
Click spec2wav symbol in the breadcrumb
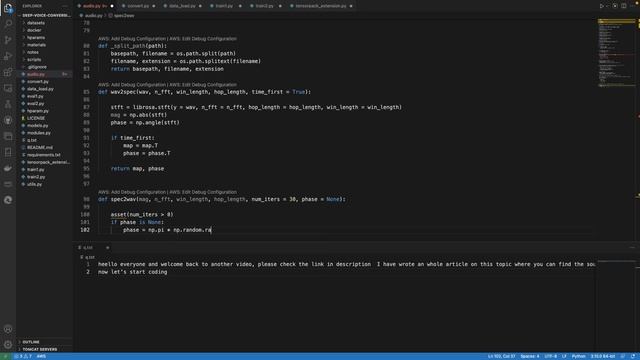pos(124,16)
